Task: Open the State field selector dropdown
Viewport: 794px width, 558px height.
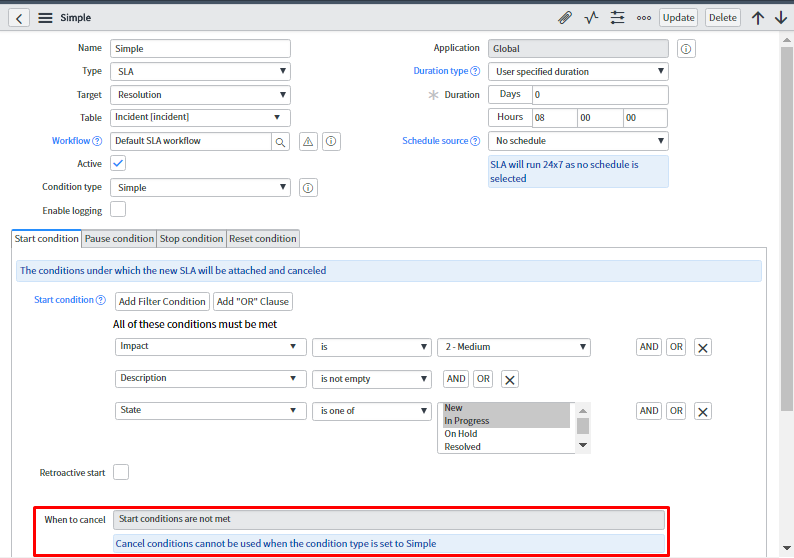Action: pos(211,411)
